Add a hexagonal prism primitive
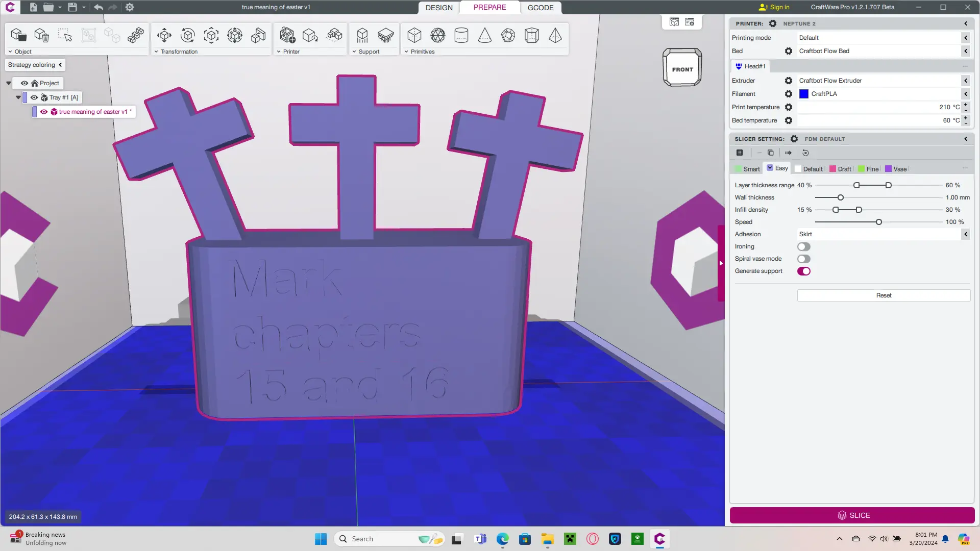 point(532,35)
